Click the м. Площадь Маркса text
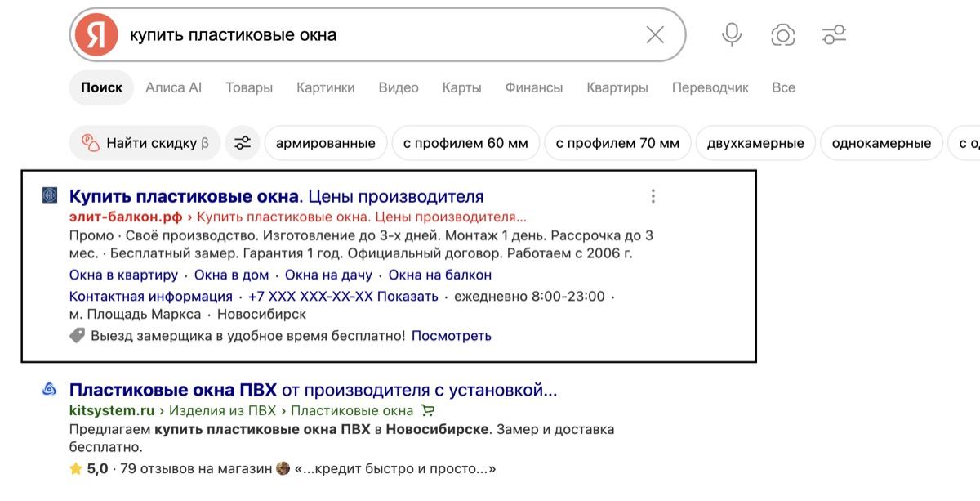This screenshot has width=980, height=501. pos(135,314)
